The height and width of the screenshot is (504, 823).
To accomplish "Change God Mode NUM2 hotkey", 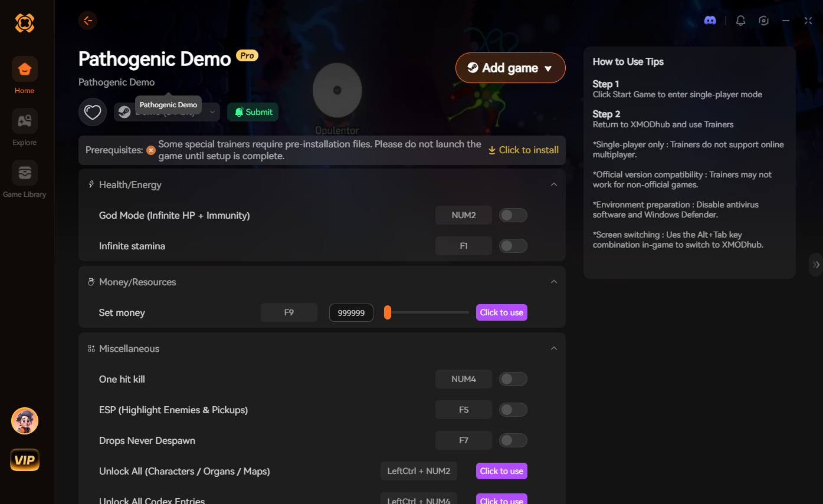I will click(x=464, y=216).
